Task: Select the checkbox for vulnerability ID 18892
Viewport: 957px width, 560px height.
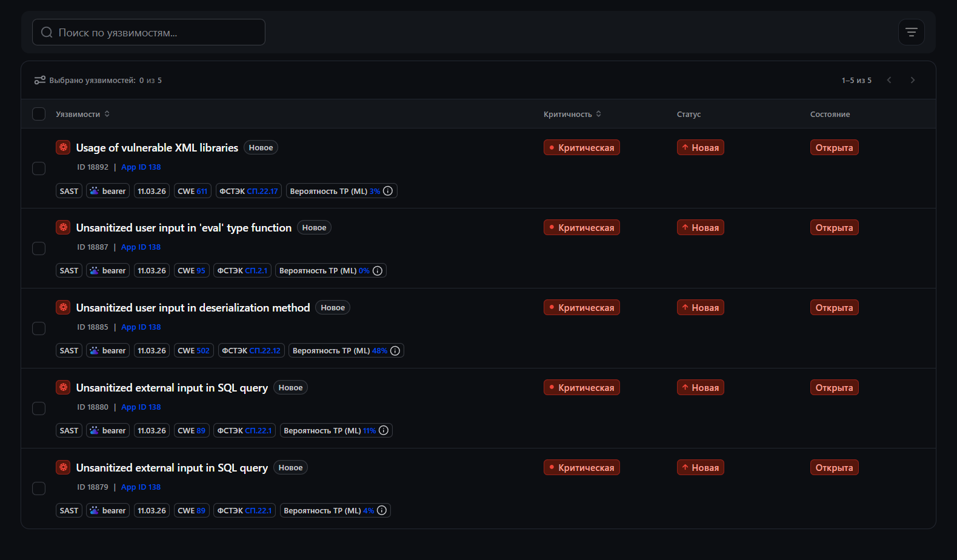Action: pyautogui.click(x=39, y=168)
